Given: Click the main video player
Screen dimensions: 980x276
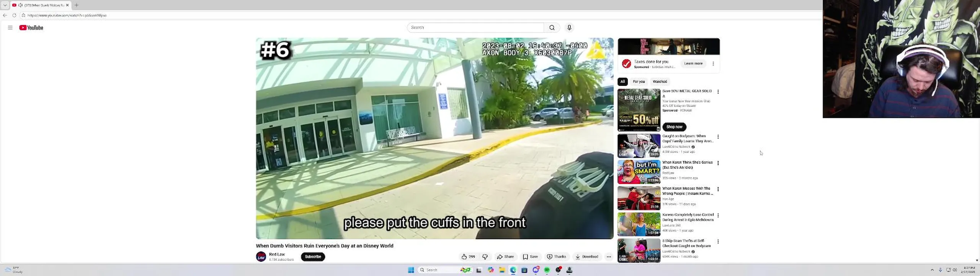Looking at the screenshot, I should [434, 138].
